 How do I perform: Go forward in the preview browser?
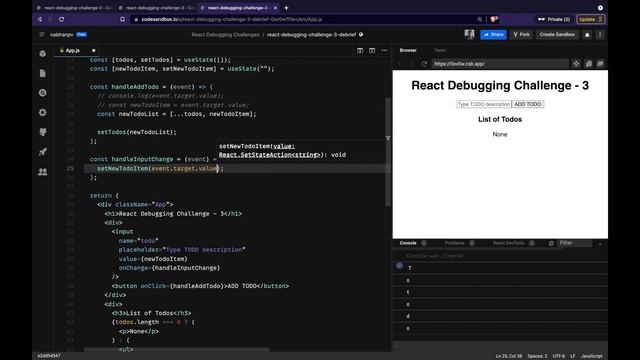click(412, 64)
